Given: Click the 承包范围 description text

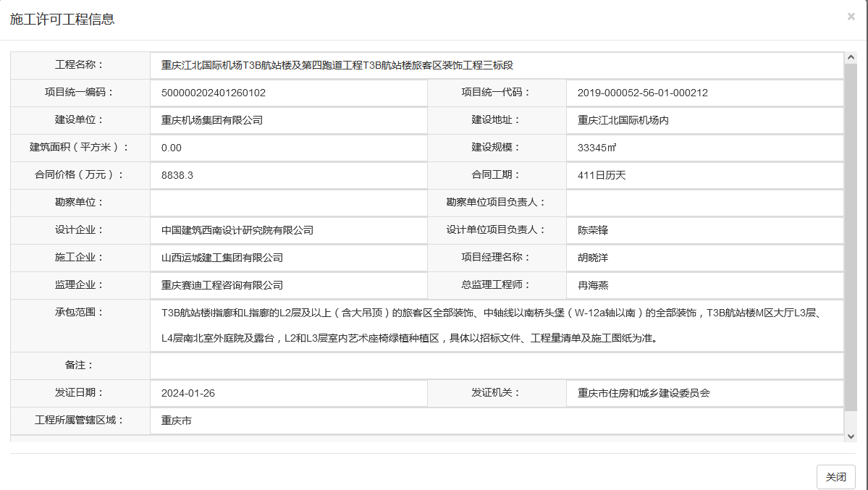Looking at the screenshot, I should [491, 326].
